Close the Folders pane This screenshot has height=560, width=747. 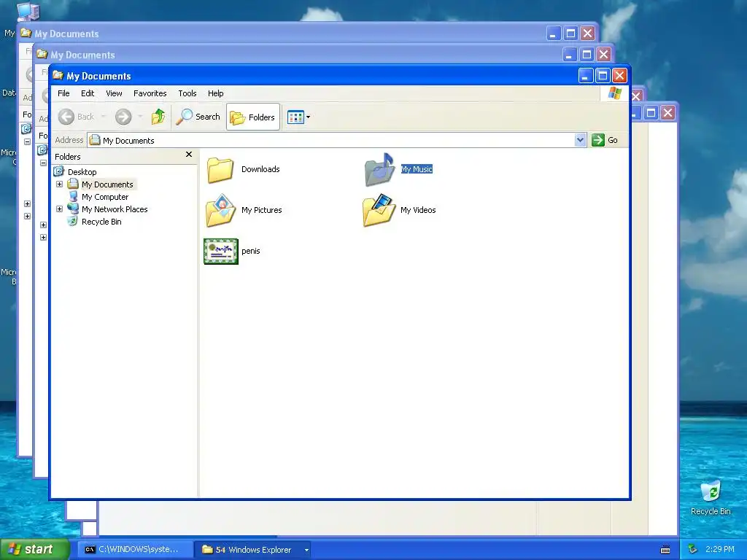click(189, 155)
